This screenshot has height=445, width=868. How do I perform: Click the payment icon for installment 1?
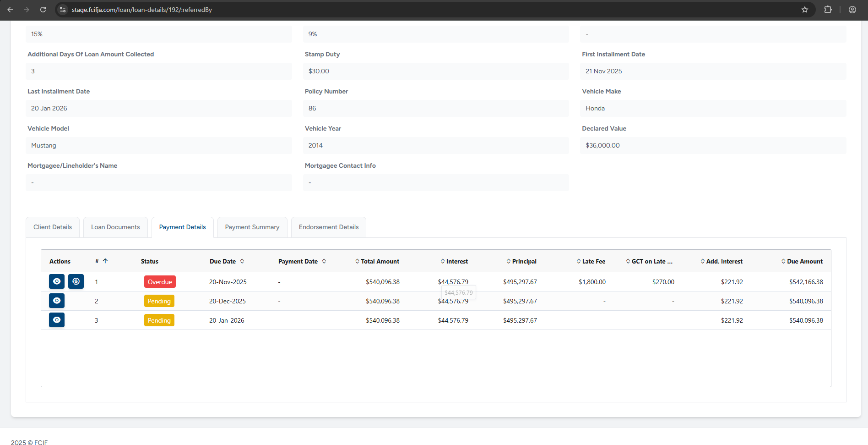coord(76,281)
